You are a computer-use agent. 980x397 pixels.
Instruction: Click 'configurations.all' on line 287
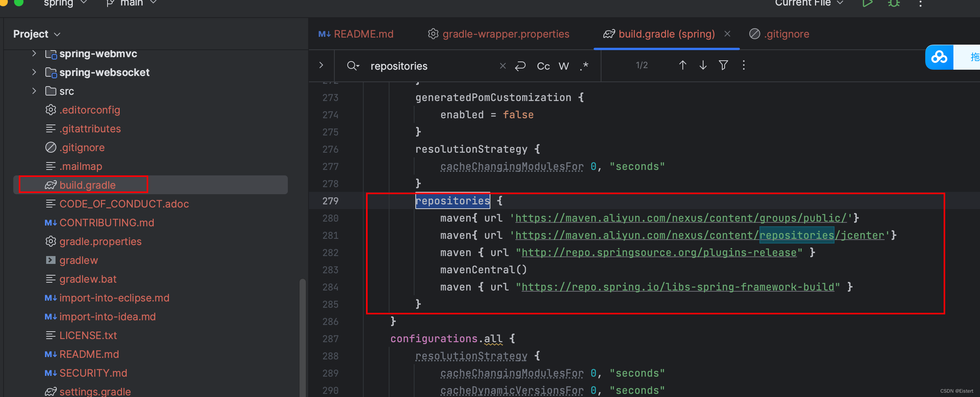click(x=446, y=339)
